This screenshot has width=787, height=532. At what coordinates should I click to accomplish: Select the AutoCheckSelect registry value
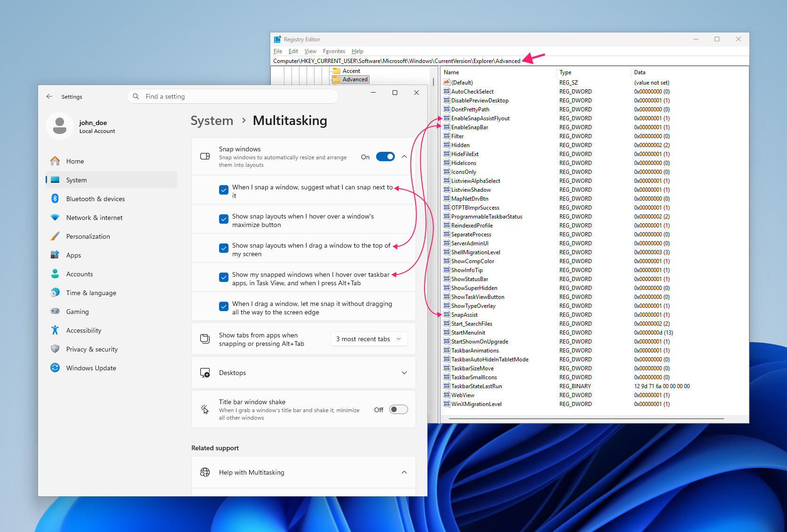(x=472, y=92)
